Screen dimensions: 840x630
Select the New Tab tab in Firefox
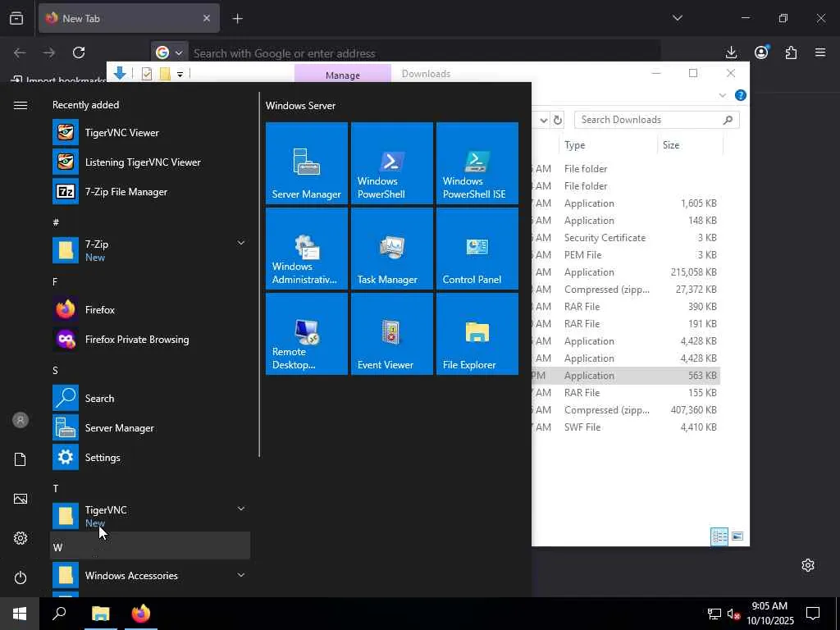tap(129, 18)
